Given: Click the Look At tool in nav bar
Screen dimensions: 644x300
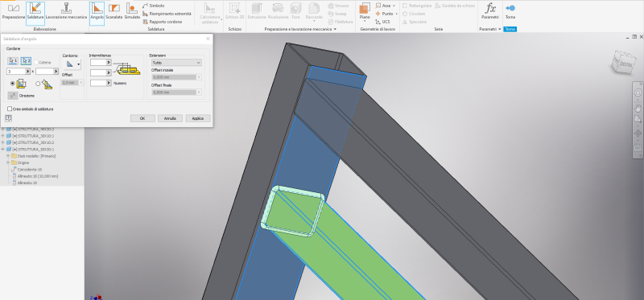Looking at the screenshot, I should [638, 148].
